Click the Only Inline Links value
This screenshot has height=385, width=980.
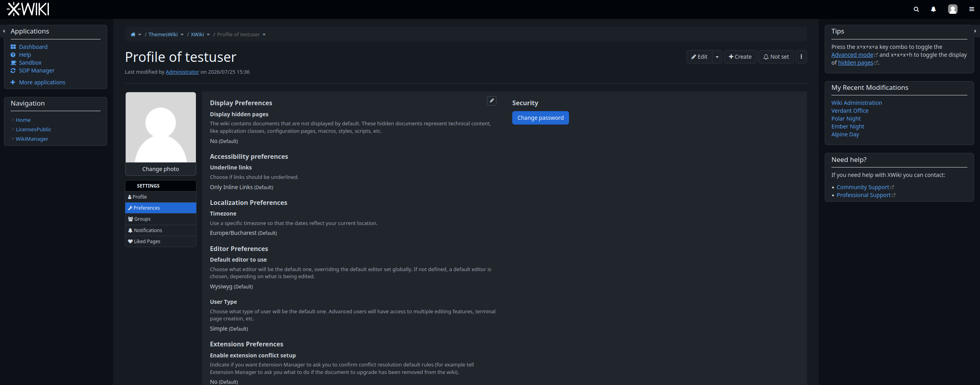(231, 188)
